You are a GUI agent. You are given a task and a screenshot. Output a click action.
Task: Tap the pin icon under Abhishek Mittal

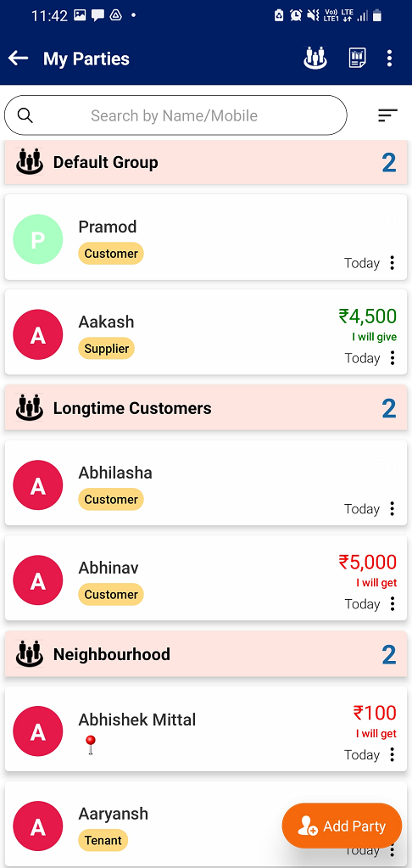(x=91, y=745)
